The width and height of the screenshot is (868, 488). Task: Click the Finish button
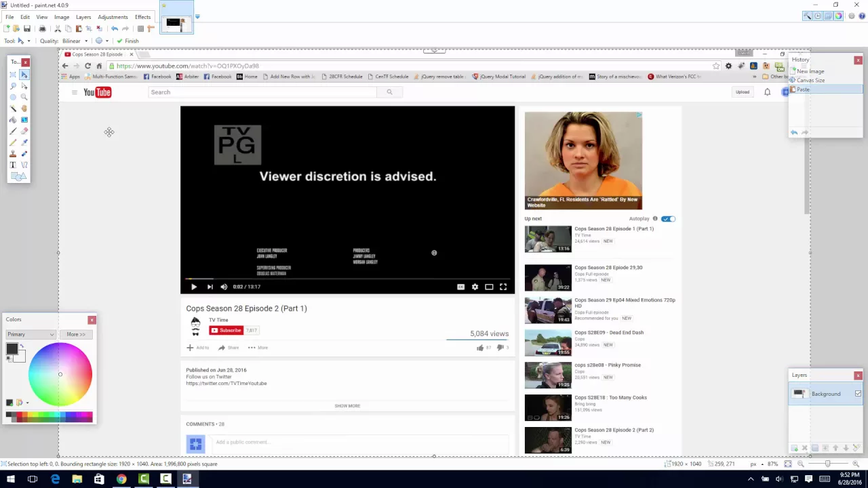127,41
